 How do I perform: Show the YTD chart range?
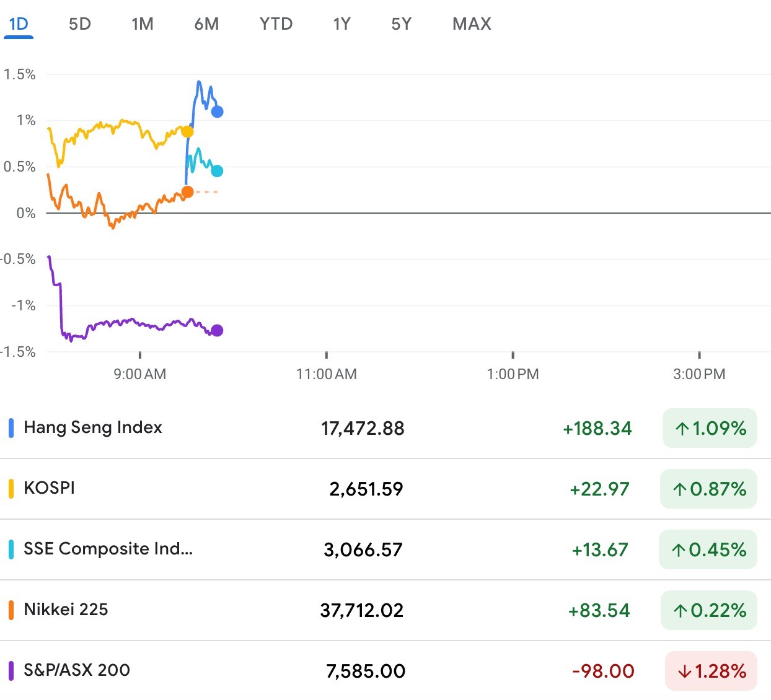(276, 24)
